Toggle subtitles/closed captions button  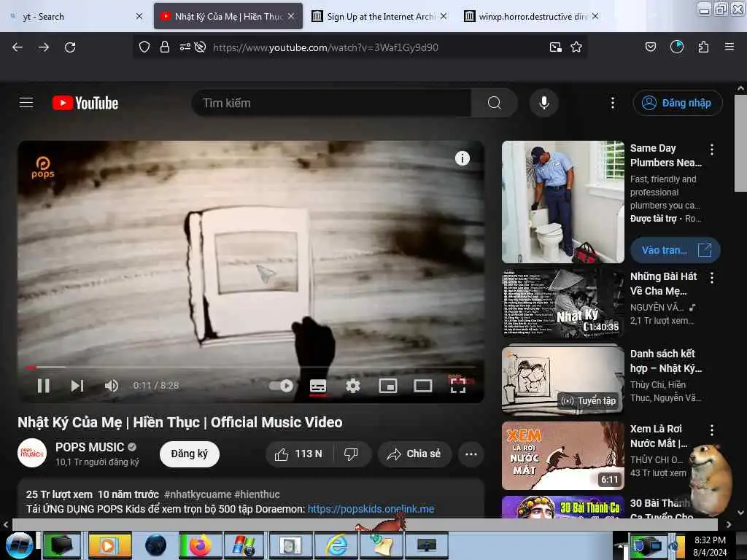pos(318,386)
